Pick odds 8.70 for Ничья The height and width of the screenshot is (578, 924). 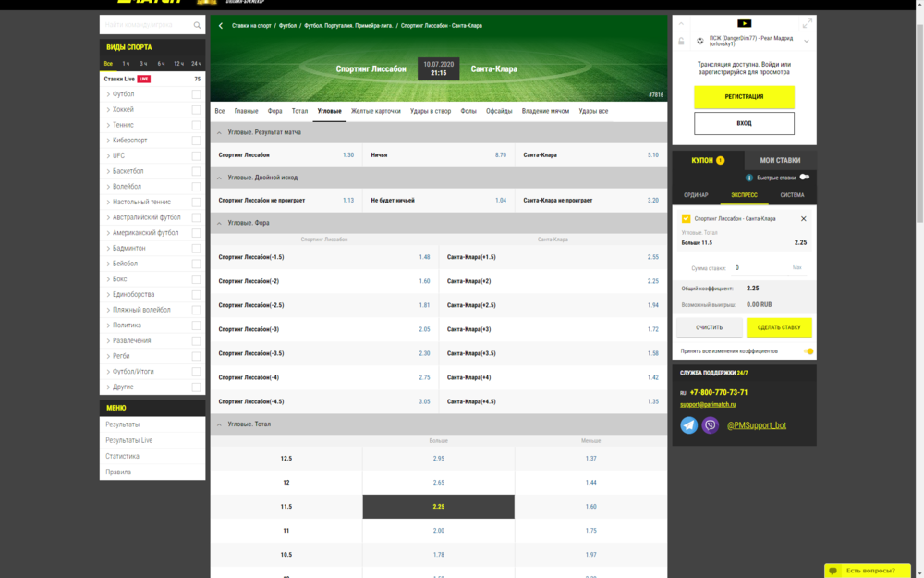point(500,155)
